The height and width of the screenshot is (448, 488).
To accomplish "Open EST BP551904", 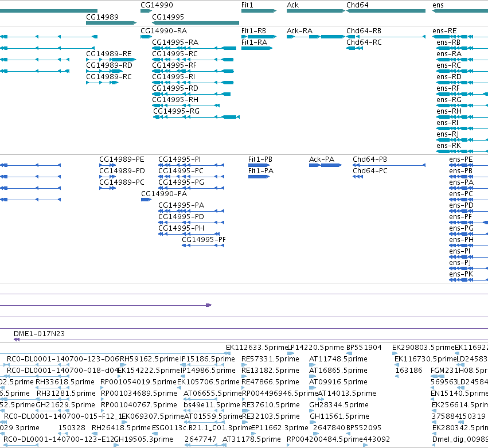I will [x=364, y=348].
